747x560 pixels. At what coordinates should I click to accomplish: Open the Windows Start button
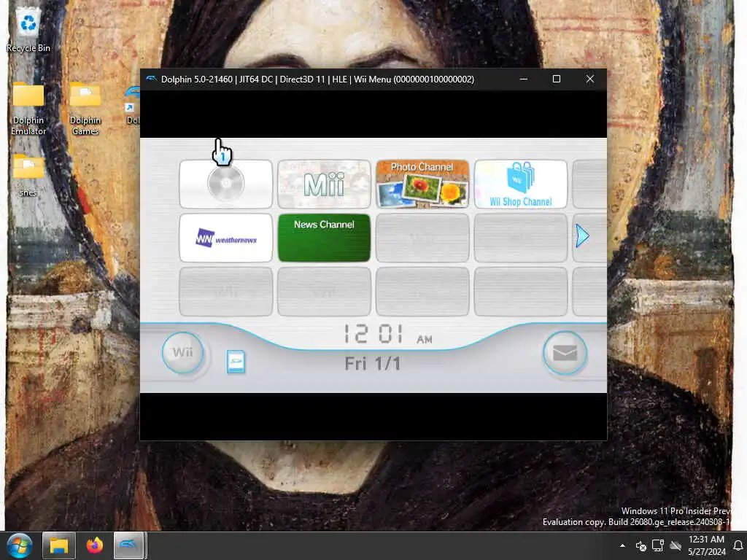pos(20,545)
